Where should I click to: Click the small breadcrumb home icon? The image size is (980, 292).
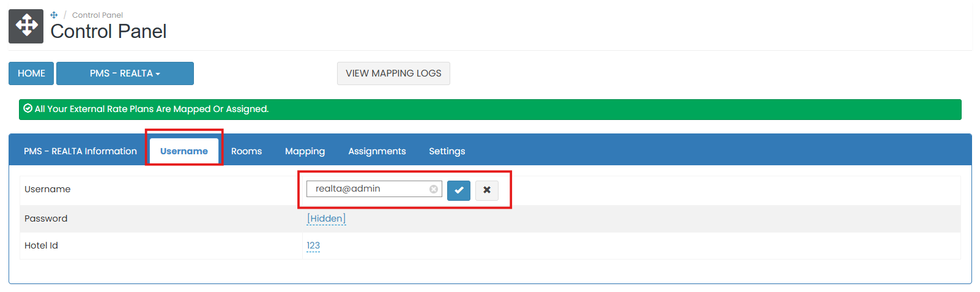54,15
